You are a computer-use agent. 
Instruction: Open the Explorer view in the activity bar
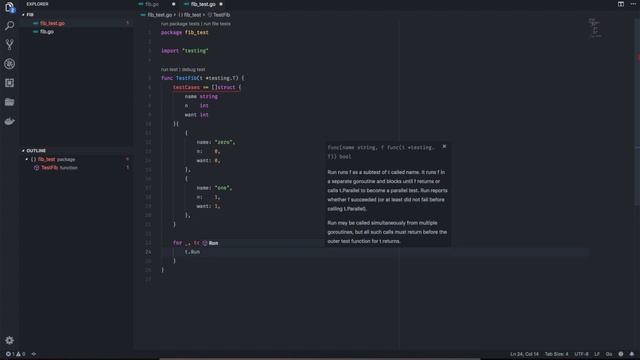pyautogui.click(x=9, y=7)
